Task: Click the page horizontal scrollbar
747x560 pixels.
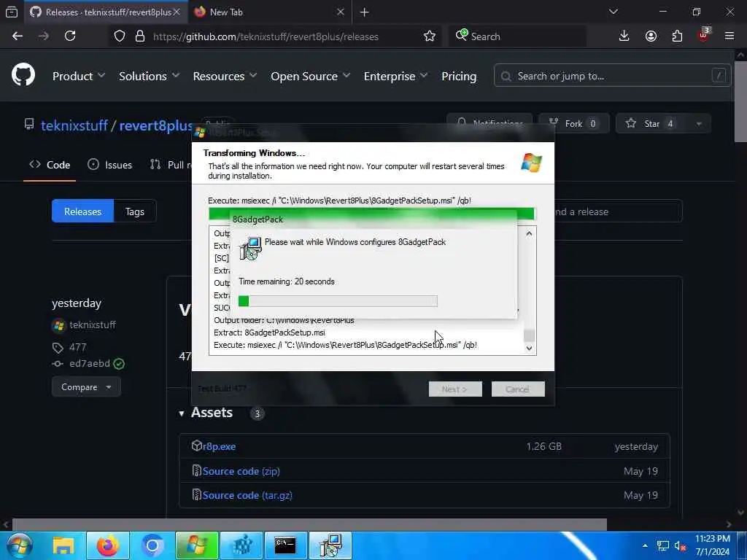Action: (309, 524)
